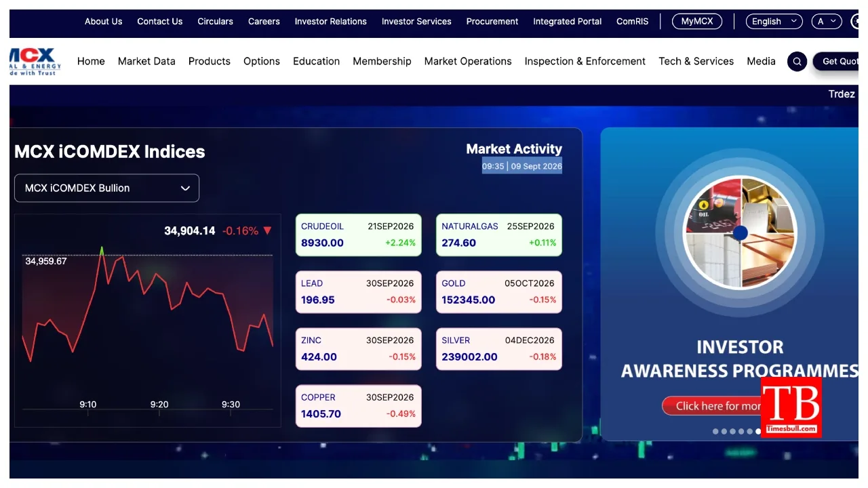Screen dimensions: 868x488
Task: Click the red down-triangle beside -0.16%
Action: [x=267, y=231]
